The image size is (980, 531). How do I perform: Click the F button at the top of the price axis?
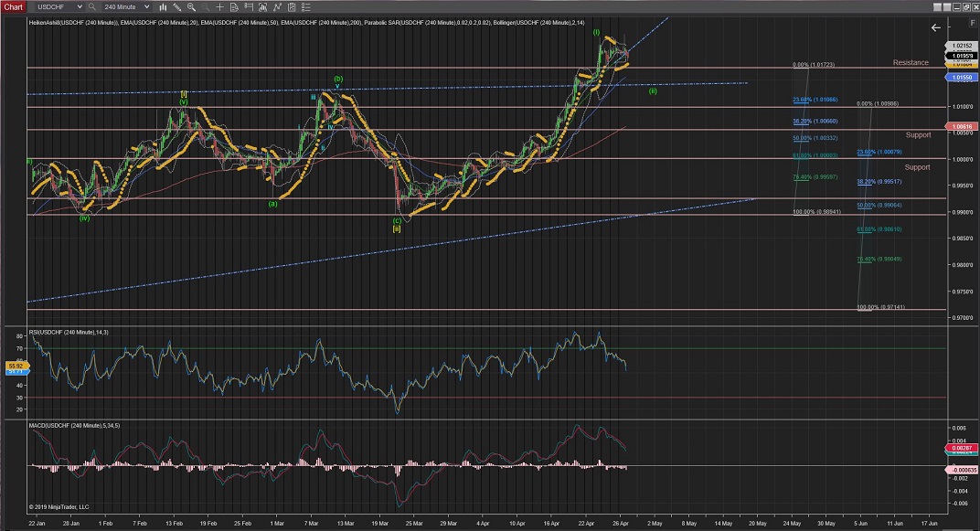pos(972,24)
